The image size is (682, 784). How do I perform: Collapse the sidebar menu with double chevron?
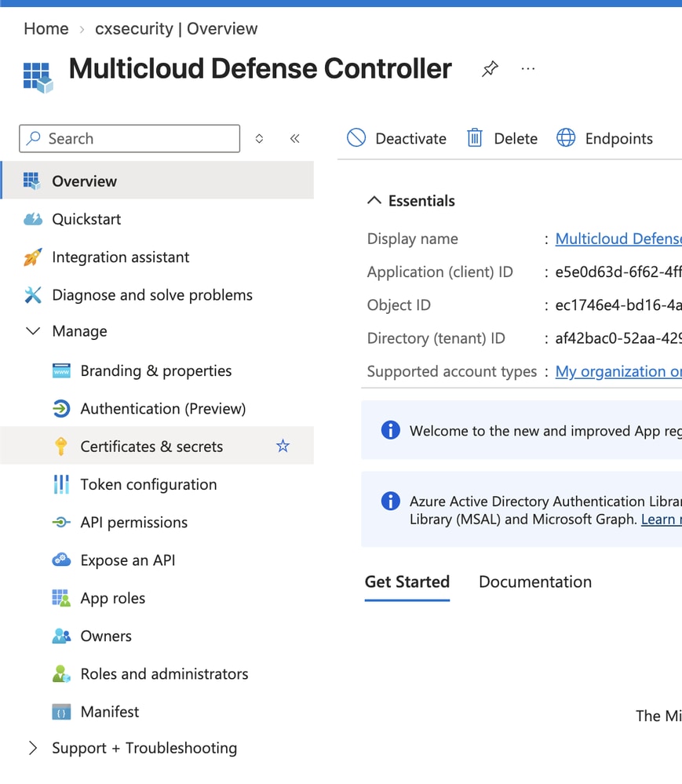tap(295, 138)
